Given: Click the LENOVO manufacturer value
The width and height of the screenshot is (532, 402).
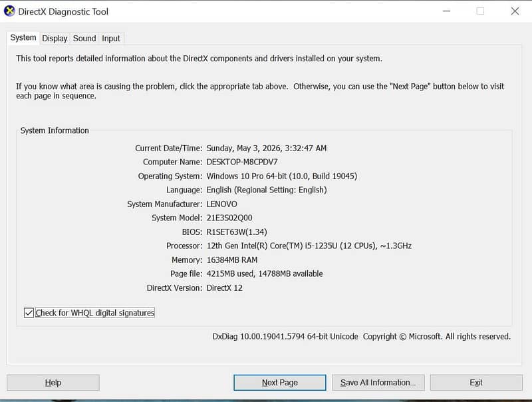Looking at the screenshot, I should 222,204.
